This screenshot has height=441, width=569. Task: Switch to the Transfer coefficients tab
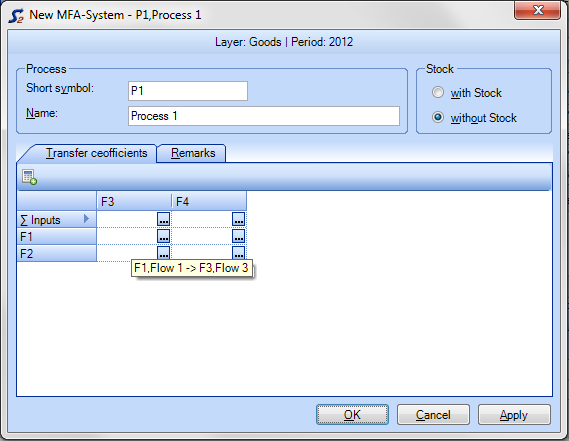(96, 153)
